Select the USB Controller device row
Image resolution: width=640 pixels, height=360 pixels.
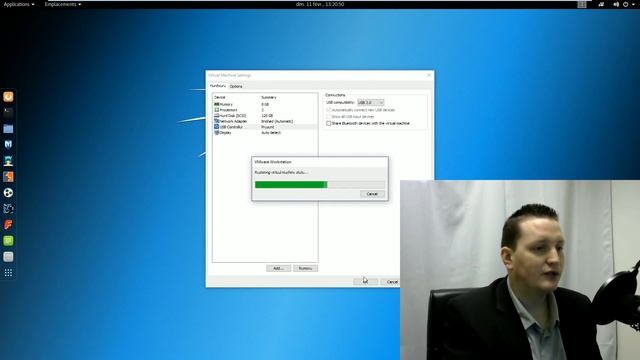pyautogui.click(x=265, y=127)
